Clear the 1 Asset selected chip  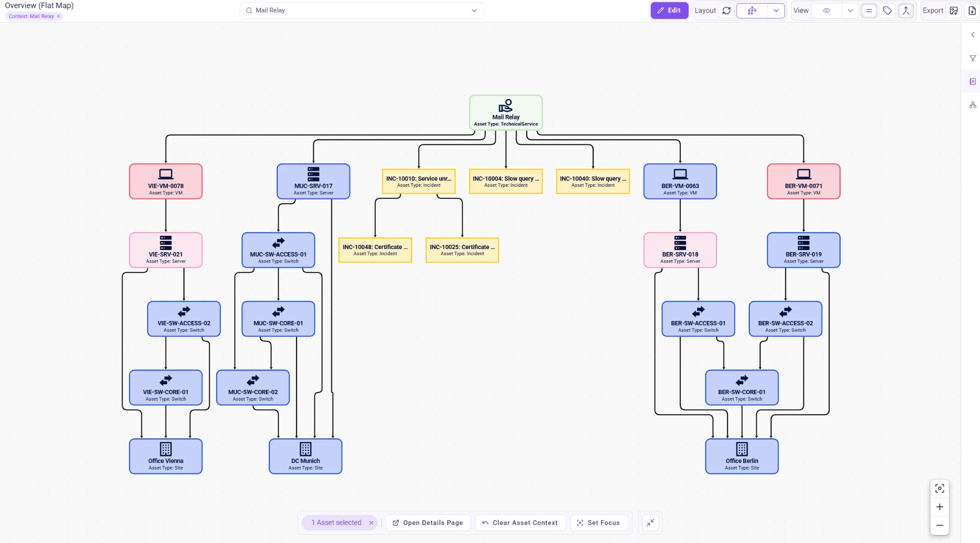371,523
